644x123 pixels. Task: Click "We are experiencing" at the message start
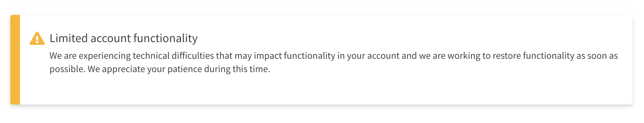point(90,56)
